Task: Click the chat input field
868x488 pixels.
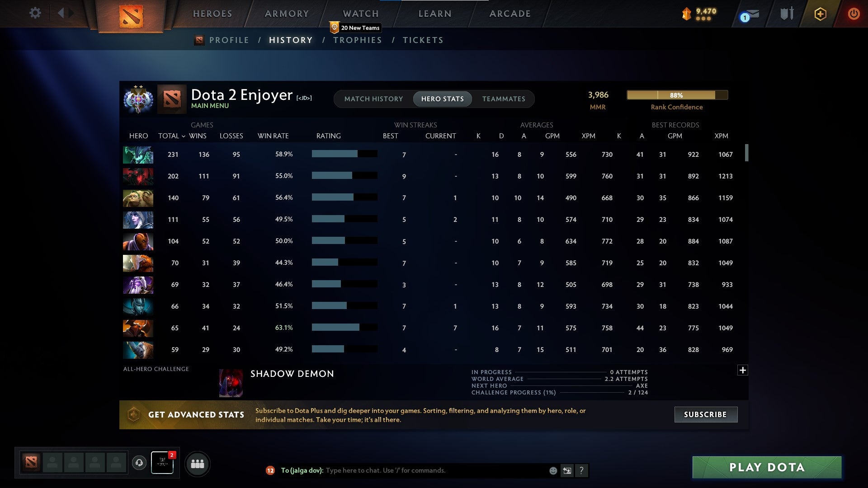Action: [429, 470]
